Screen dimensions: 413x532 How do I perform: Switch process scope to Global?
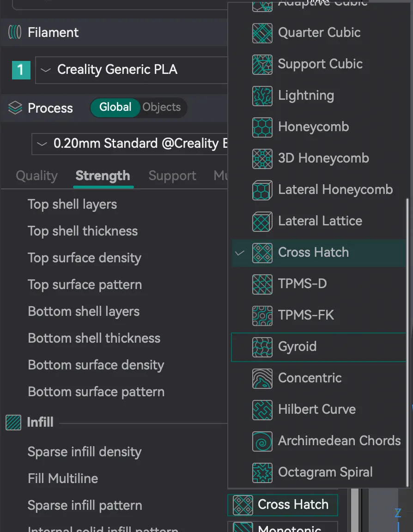115,108
